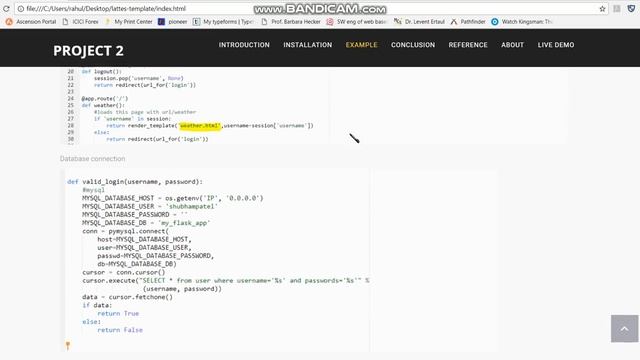Click the return False code line
Image resolution: width=640 pixels, height=360 pixels.
120,330
